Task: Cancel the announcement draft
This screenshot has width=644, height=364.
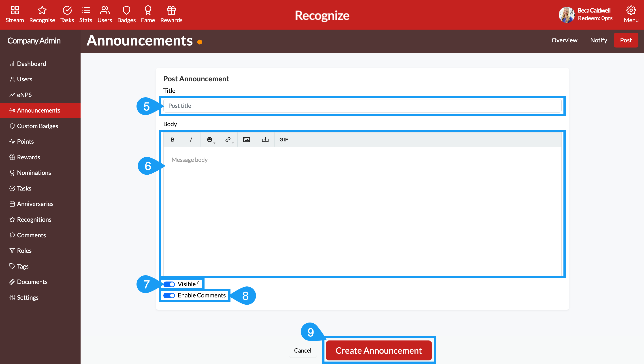Action: pyautogui.click(x=303, y=351)
